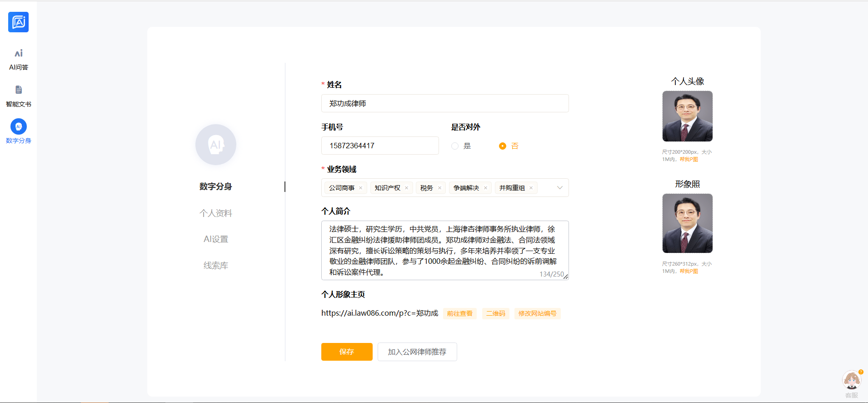Switch to the AI设置 tab
The height and width of the screenshot is (403, 868).
coord(215,239)
